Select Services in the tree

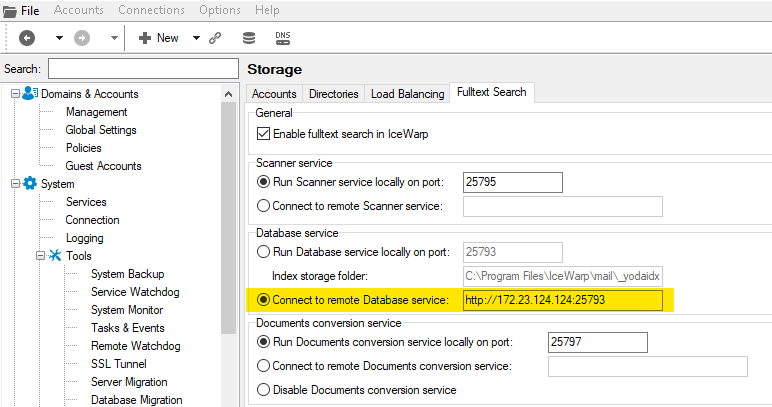(x=86, y=202)
